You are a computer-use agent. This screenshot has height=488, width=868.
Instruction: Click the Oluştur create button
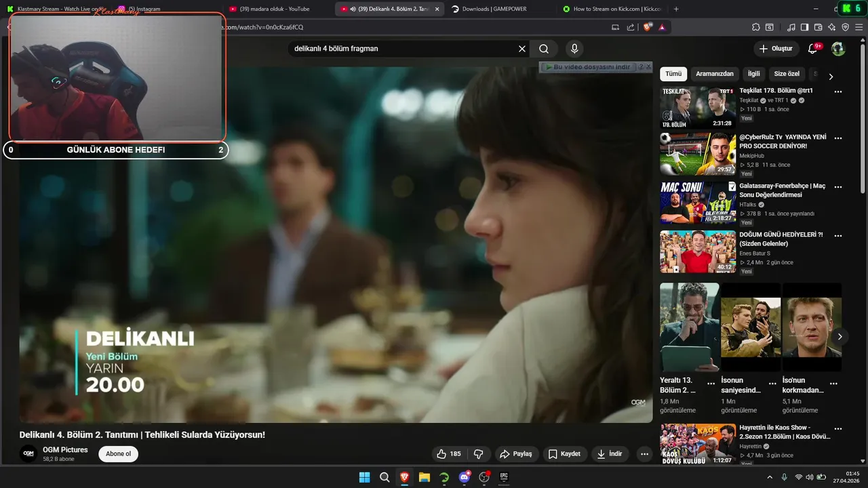(776, 49)
